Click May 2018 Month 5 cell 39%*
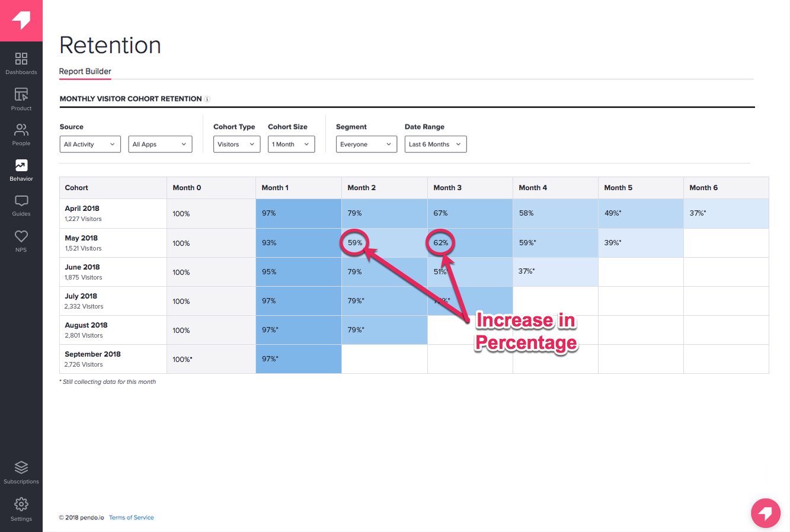This screenshot has width=790, height=532. (x=641, y=243)
